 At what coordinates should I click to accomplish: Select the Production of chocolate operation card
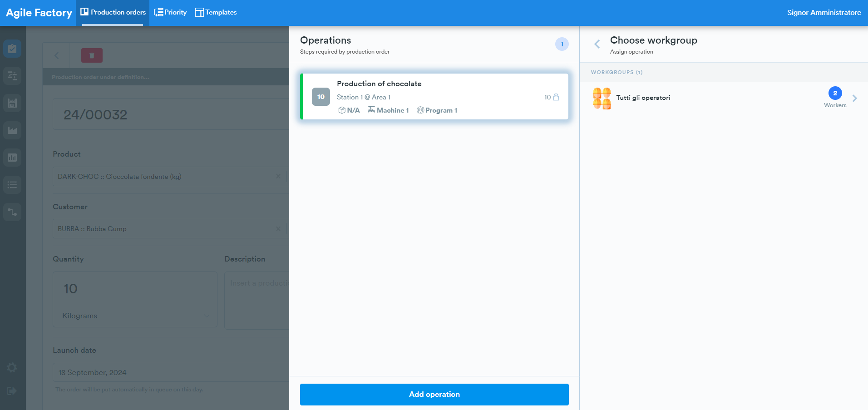[x=434, y=97]
